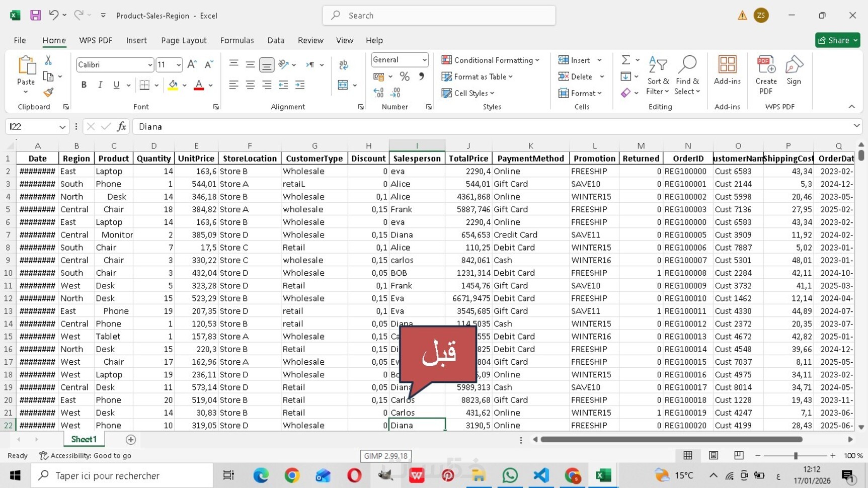Toggle Italic formatting

click(x=100, y=85)
